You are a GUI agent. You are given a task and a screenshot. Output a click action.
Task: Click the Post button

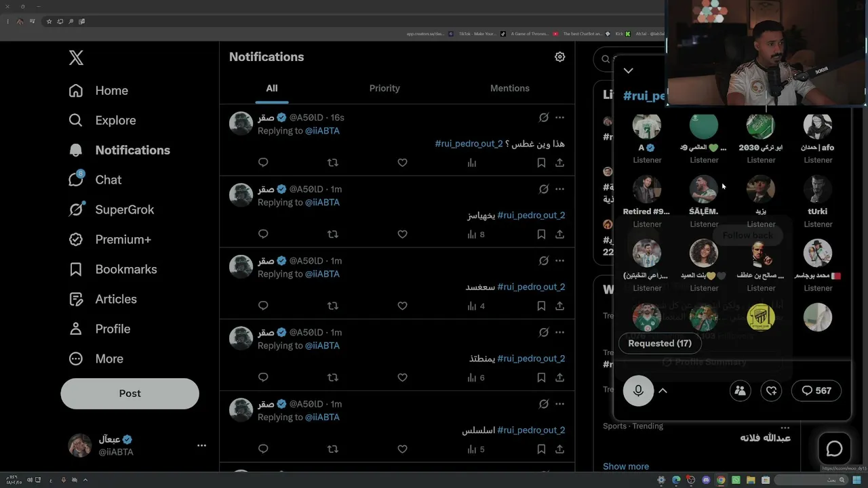coord(130,394)
